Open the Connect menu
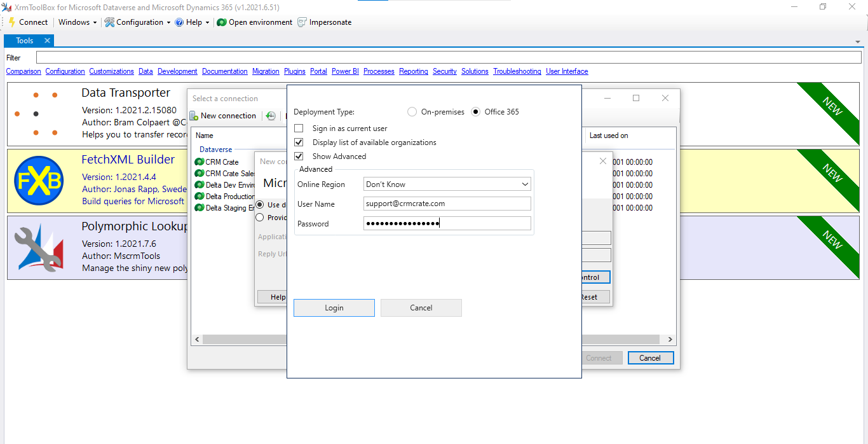Image resolution: width=868 pixels, height=444 pixels. pos(29,22)
